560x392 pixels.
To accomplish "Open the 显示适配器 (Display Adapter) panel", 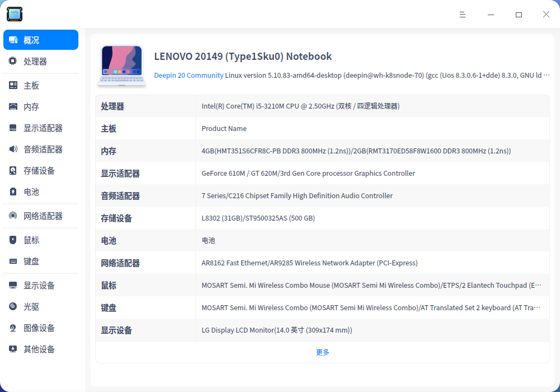I will coord(34,128).
